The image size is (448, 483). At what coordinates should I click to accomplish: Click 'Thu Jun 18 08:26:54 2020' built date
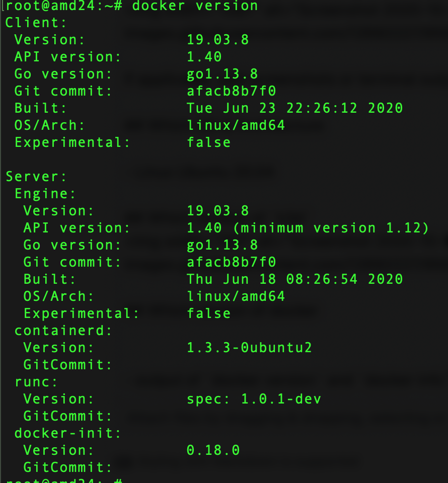coord(295,279)
